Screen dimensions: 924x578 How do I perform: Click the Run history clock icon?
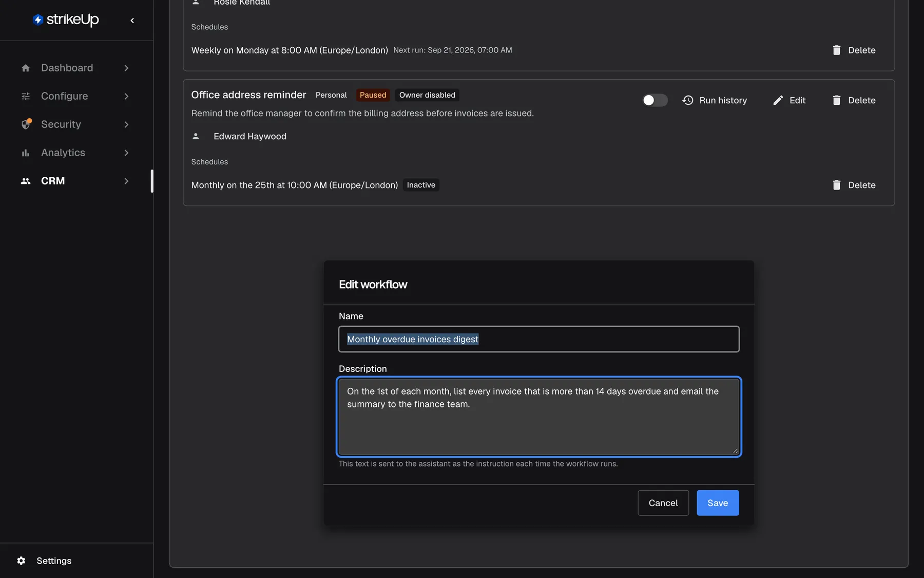point(688,100)
